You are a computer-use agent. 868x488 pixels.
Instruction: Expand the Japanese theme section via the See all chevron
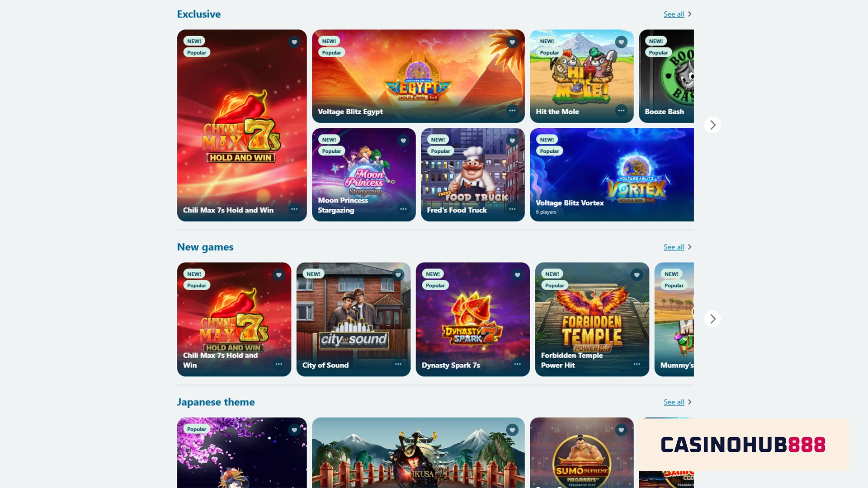(x=689, y=402)
